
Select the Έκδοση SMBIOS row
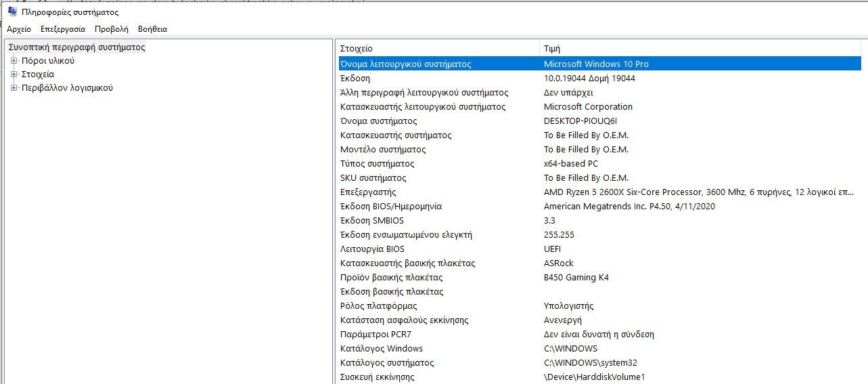[600, 220]
